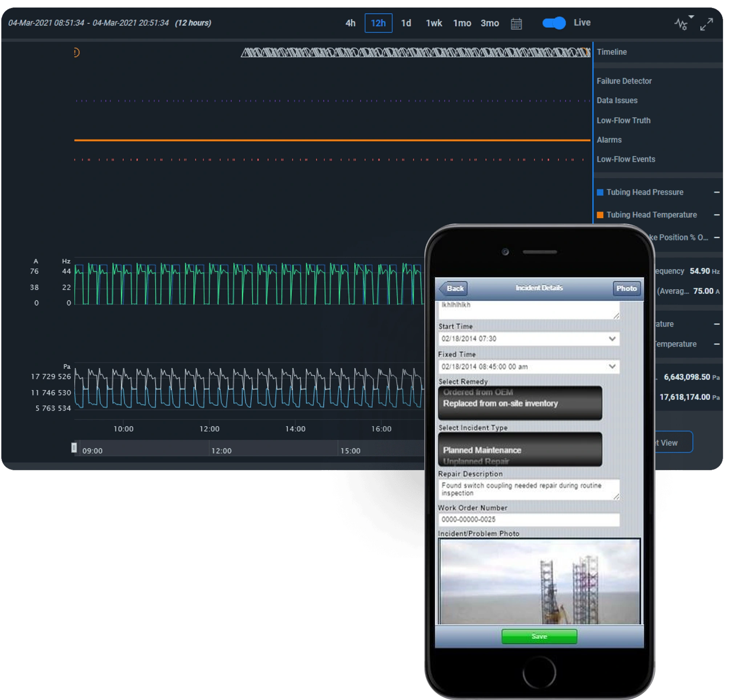Screen dimensions: 731x700
Task: Choose Replaced from on-site inventory remedy
Action: coord(500,403)
